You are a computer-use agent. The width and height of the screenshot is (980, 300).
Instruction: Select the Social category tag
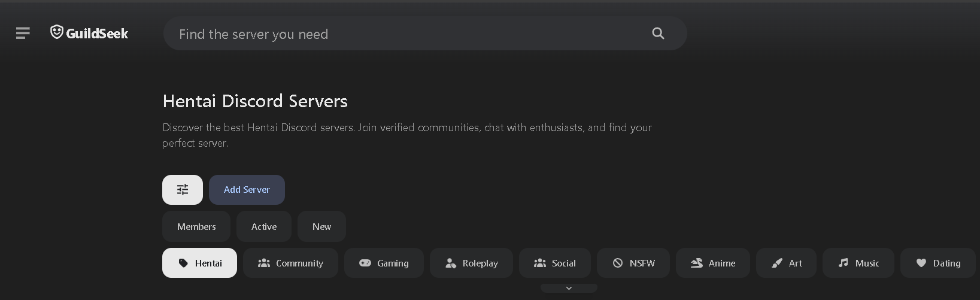(554, 263)
